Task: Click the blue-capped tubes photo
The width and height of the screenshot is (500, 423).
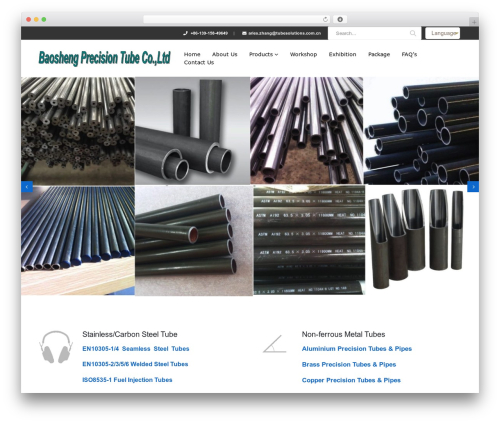Action: click(x=78, y=240)
